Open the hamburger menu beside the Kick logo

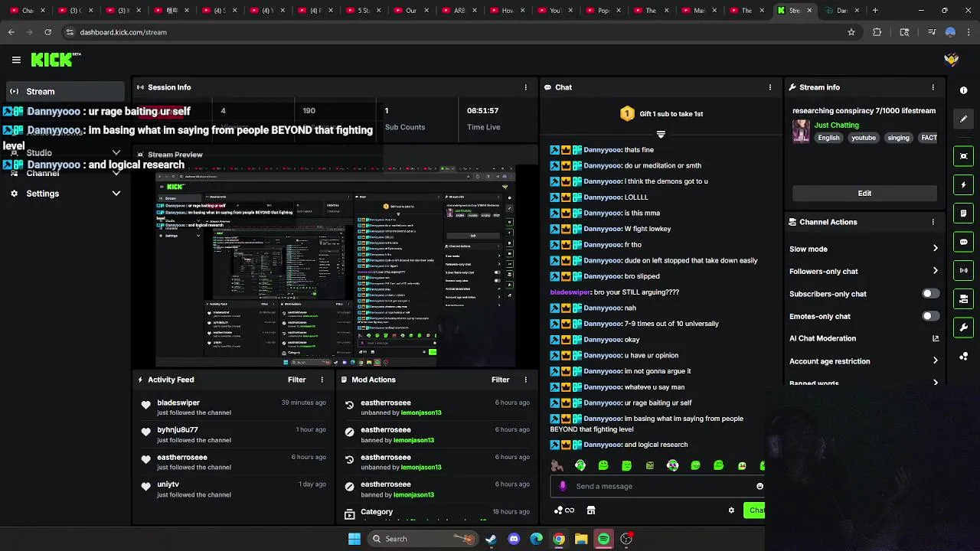tap(16, 60)
